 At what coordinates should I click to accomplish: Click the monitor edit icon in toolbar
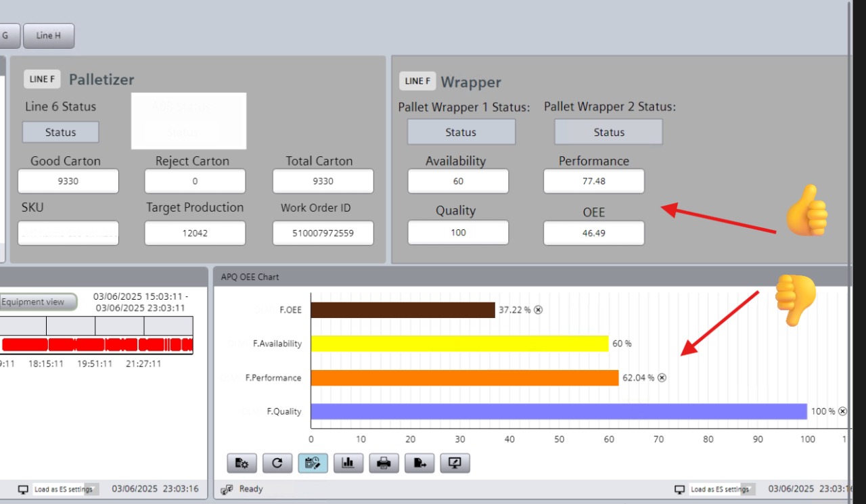click(455, 463)
